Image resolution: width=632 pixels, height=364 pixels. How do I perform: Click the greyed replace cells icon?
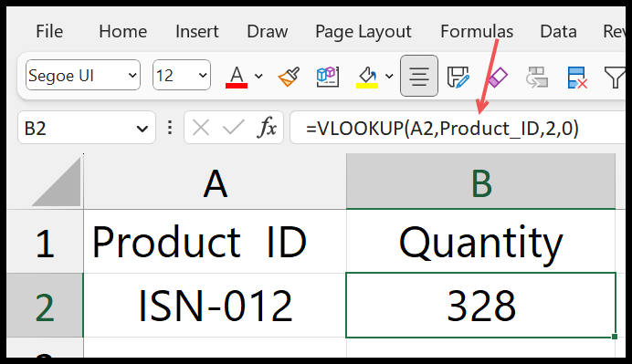tap(537, 77)
